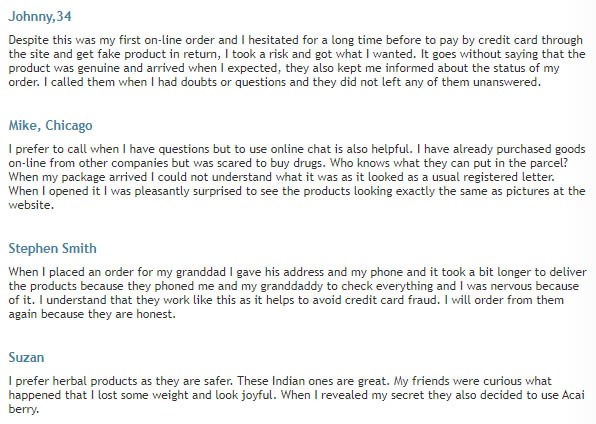The width and height of the screenshot is (596, 424).
Task: Click Mike's review text about online chat
Action: [x=296, y=177]
